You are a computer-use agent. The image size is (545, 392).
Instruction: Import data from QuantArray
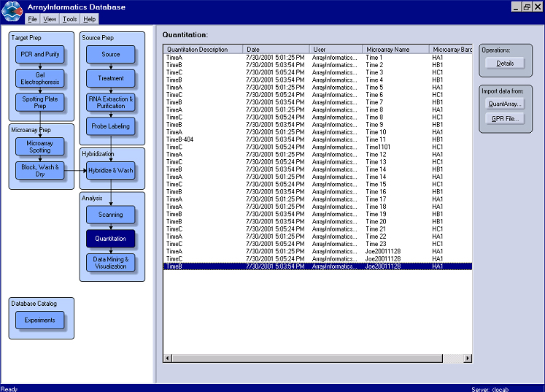point(505,104)
